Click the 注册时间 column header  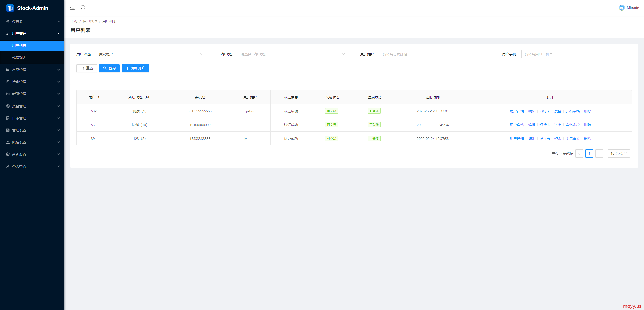(x=433, y=97)
